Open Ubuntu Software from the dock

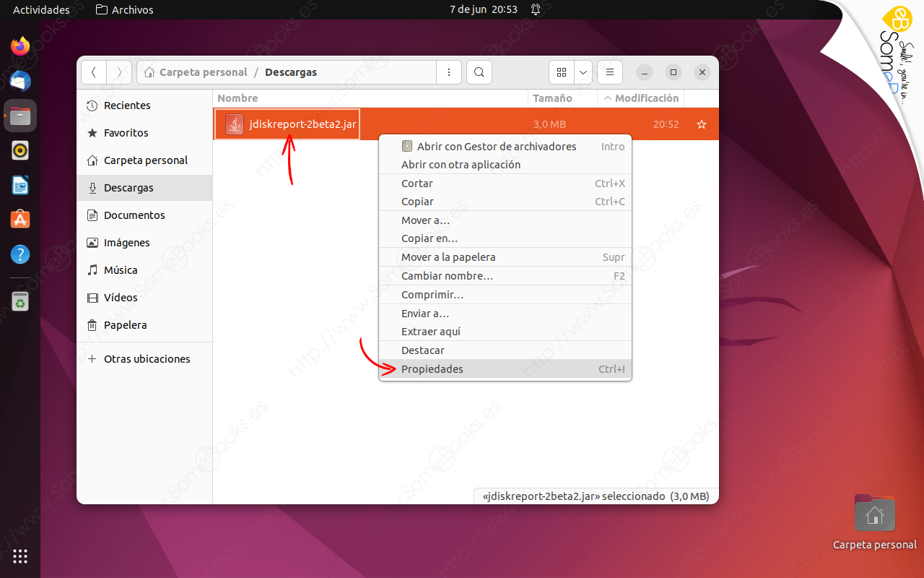point(19,220)
